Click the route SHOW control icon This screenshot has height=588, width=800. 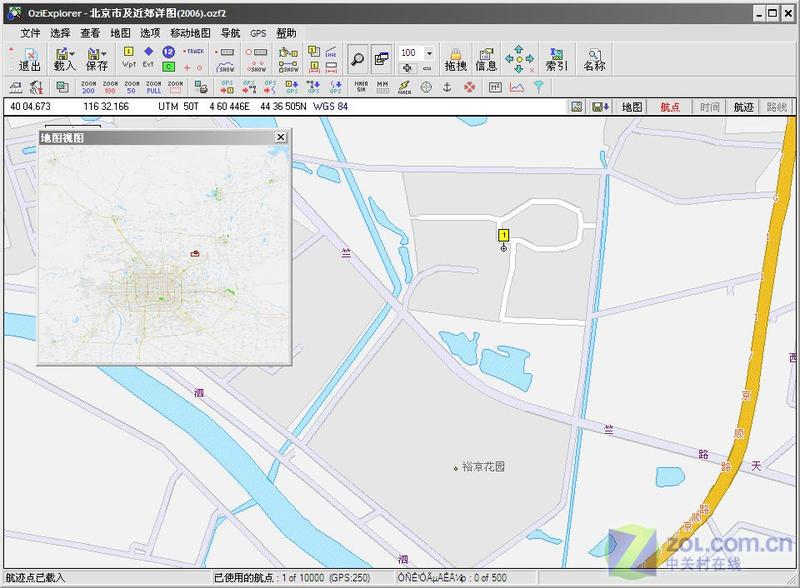coord(288,67)
